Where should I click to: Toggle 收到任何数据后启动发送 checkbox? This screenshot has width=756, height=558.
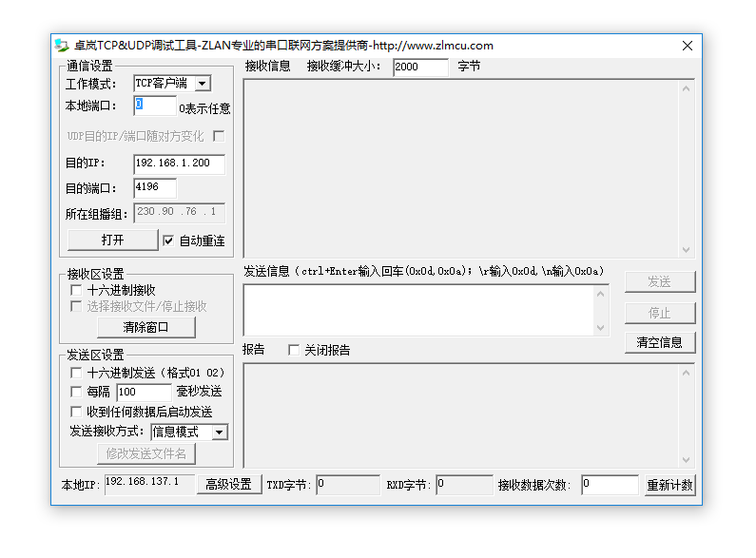[76, 412]
